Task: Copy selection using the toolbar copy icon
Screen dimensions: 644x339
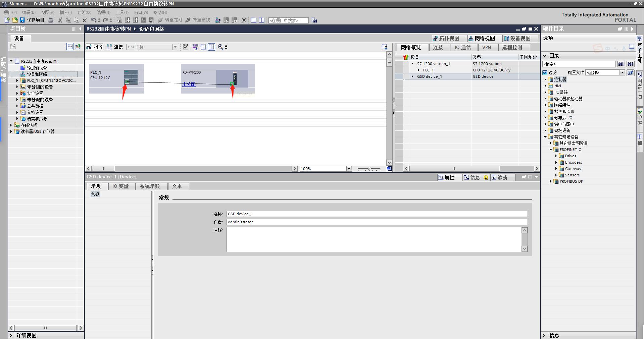Action: click(68, 20)
